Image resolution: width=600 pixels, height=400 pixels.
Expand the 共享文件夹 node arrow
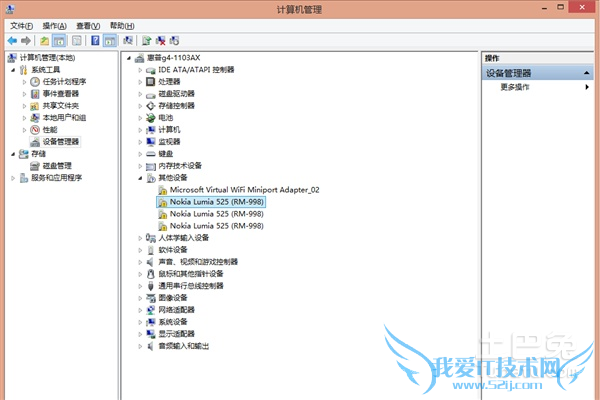pyautogui.click(x=24, y=106)
